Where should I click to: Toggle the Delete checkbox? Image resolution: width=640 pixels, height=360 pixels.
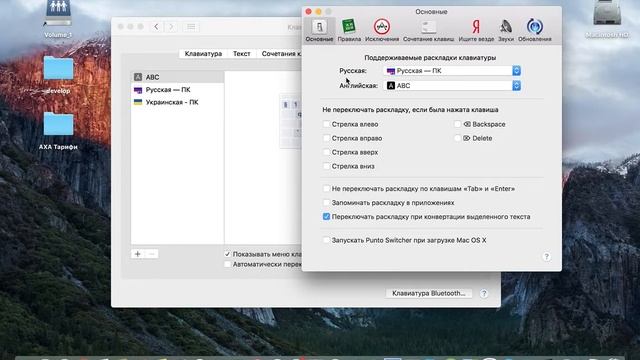coord(457,138)
